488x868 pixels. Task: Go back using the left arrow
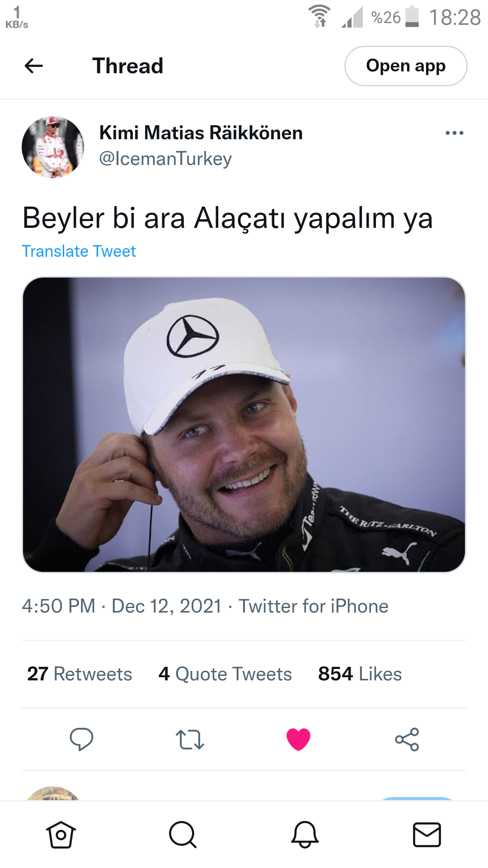pyautogui.click(x=33, y=66)
